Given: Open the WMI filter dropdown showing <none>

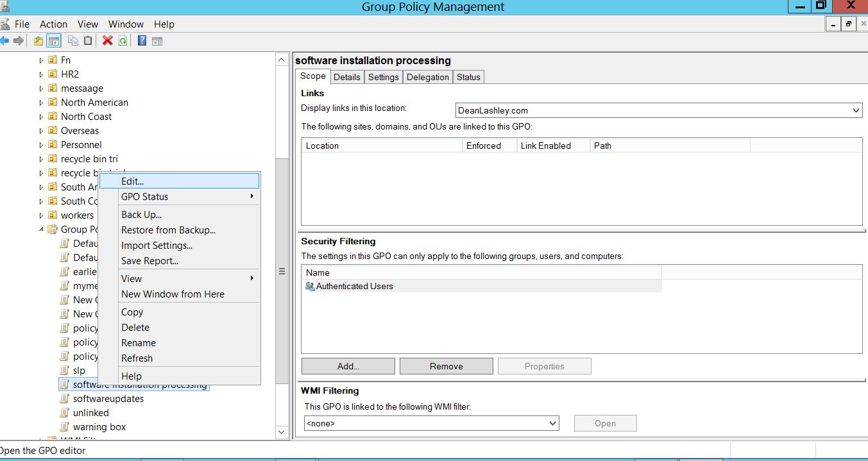Looking at the screenshot, I should pyautogui.click(x=552, y=423).
